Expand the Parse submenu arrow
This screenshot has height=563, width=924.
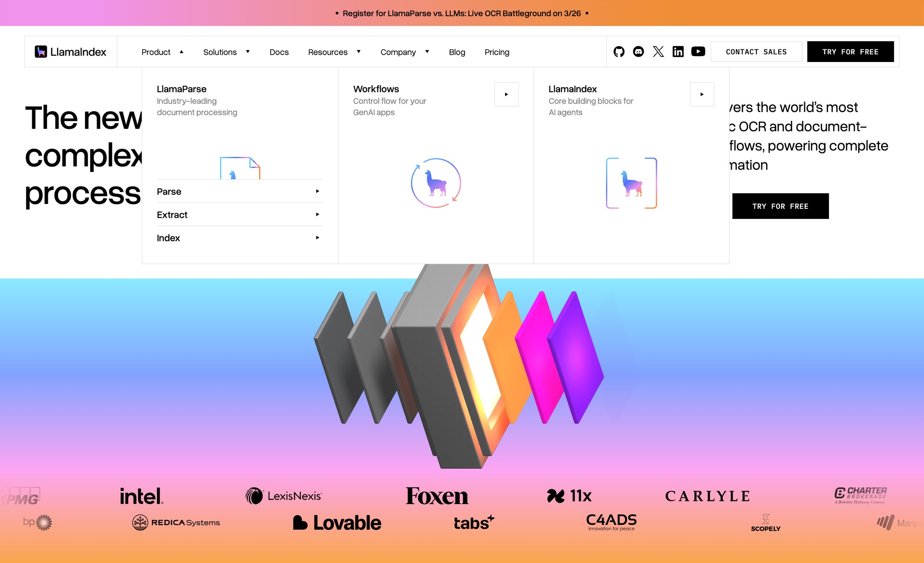(317, 191)
